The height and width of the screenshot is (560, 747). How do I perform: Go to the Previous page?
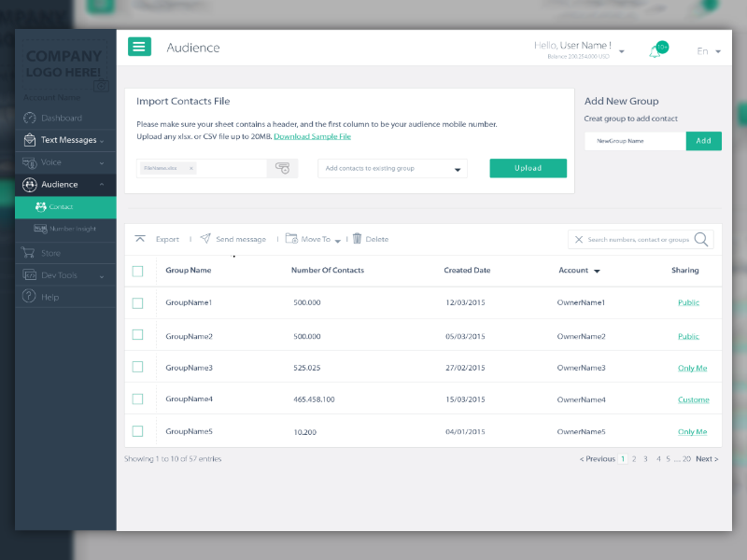[598, 459]
